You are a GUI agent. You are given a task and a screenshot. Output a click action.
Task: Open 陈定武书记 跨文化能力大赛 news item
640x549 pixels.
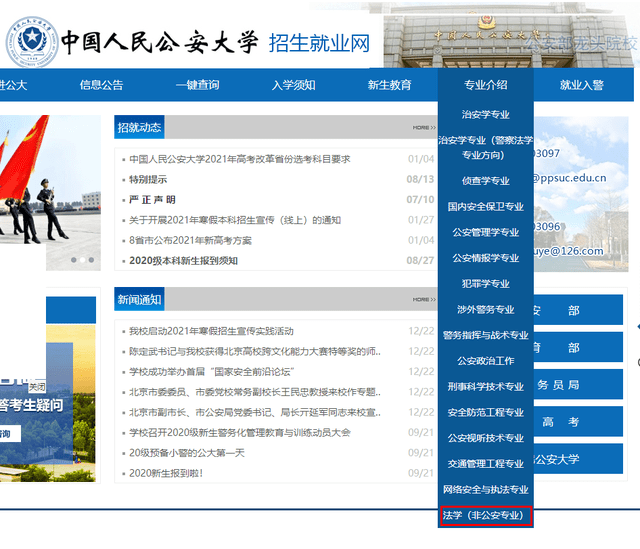[255, 351]
